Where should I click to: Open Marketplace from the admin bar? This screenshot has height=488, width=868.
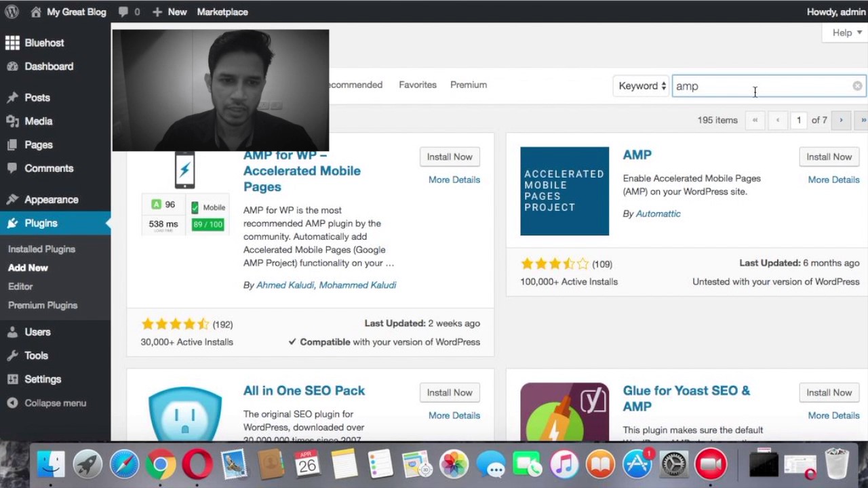(222, 12)
